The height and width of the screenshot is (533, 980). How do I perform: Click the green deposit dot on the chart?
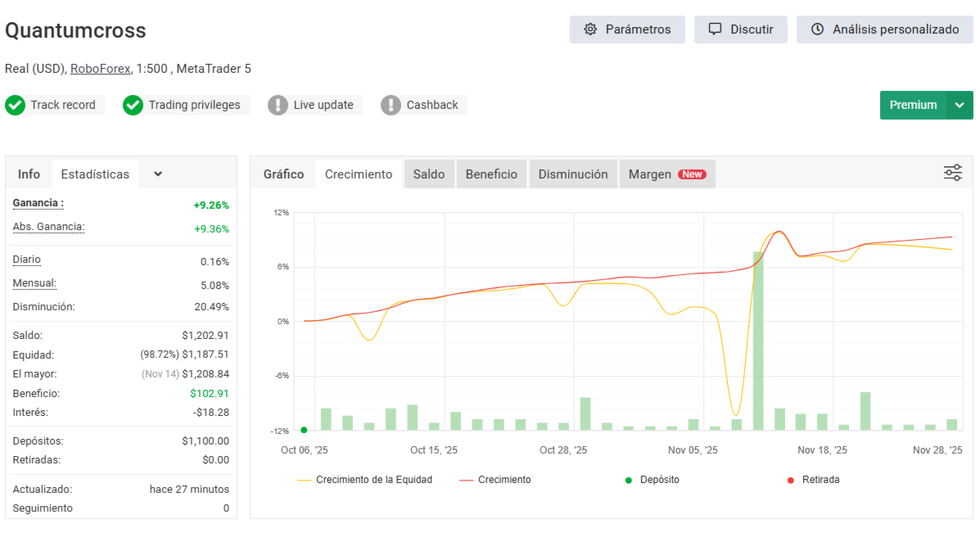304,430
